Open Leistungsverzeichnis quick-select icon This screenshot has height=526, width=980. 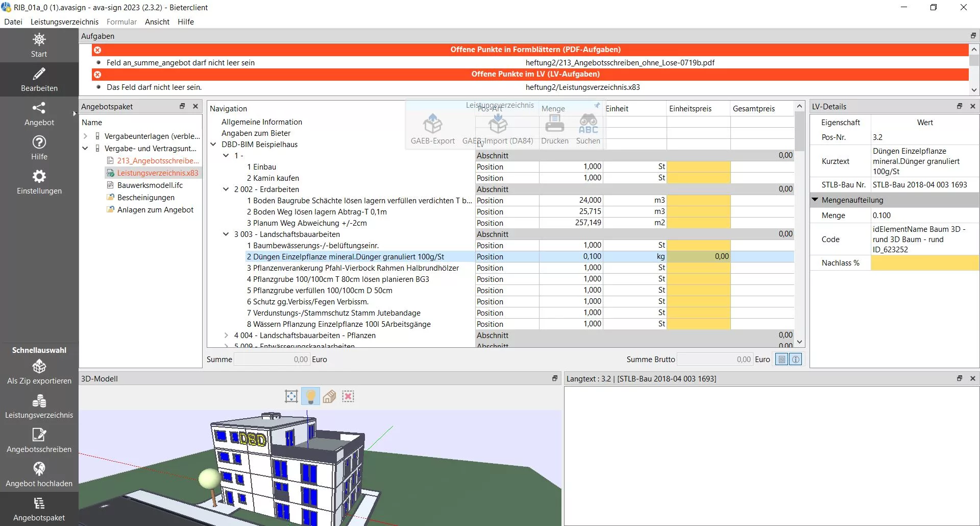tap(39, 407)
